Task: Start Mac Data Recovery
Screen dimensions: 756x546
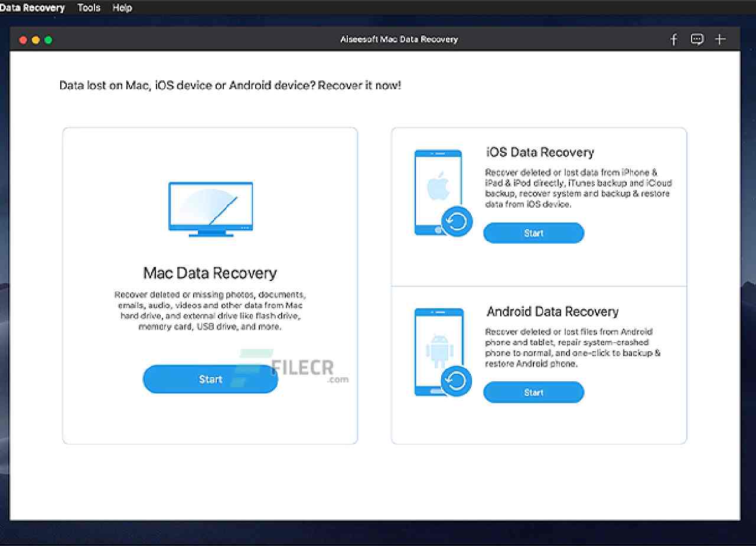Action: coord(210,379)
